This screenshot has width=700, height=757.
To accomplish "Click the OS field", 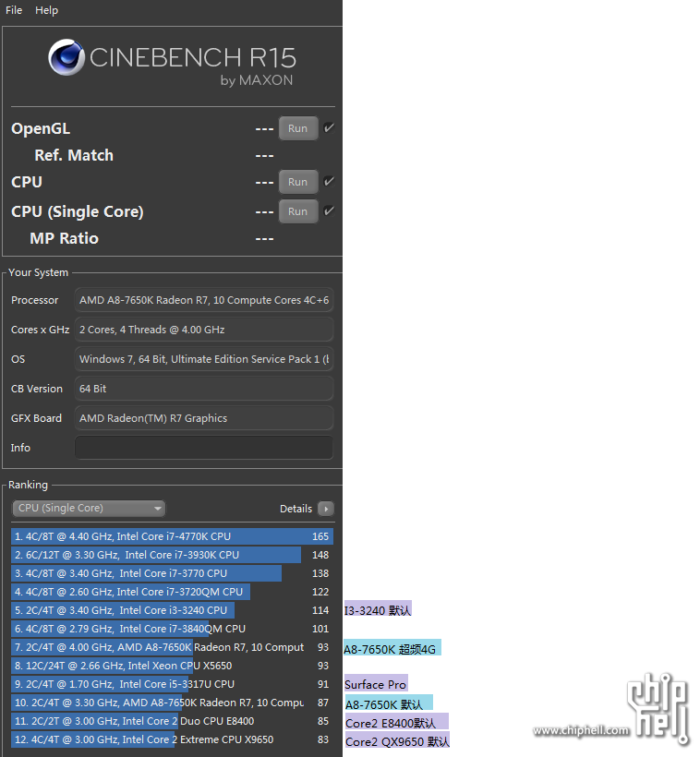I will tap(204, 359).
